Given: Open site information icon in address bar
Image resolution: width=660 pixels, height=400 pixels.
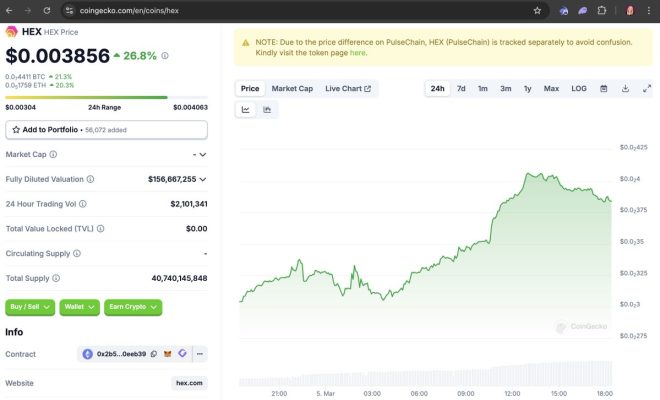Looking at the screenshot, I should point(69,11).
